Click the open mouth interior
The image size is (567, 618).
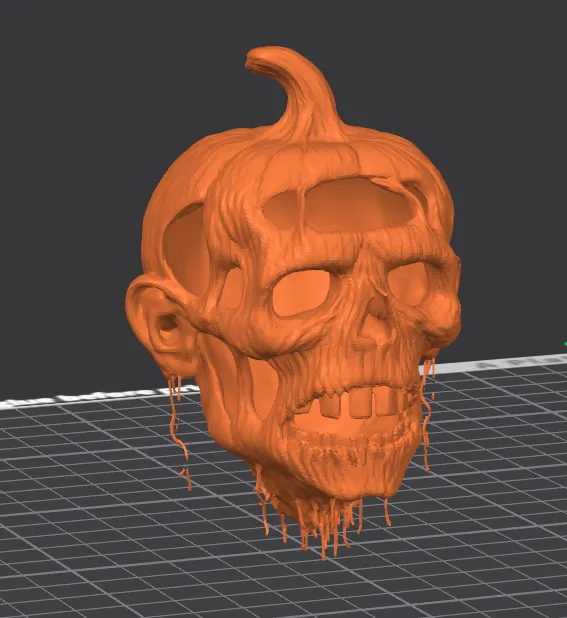[343, 424]
